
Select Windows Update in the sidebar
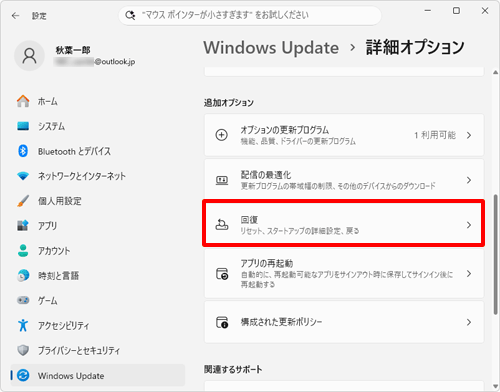tap(98, 375)
